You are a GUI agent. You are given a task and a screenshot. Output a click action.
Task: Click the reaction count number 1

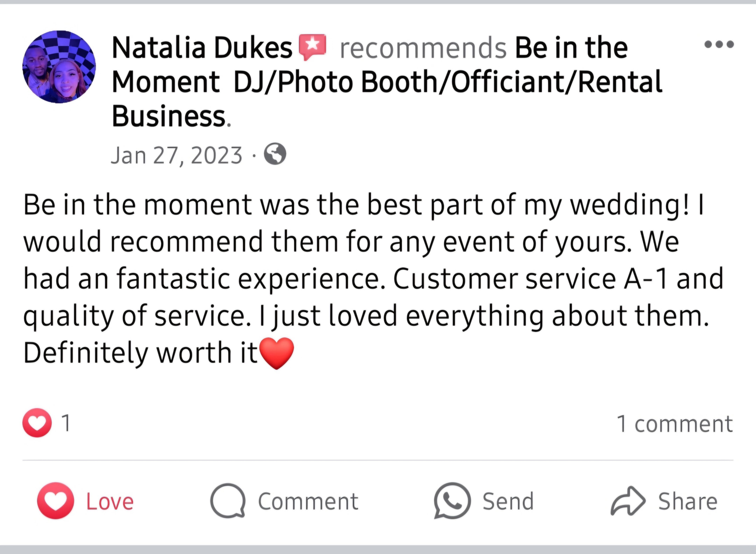(66, 422)
